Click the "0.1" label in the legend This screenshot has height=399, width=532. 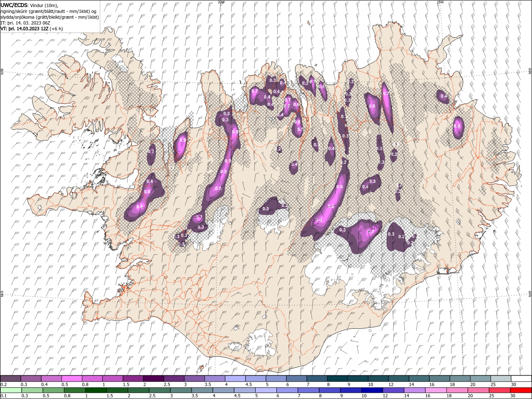[x=3, y=396]
